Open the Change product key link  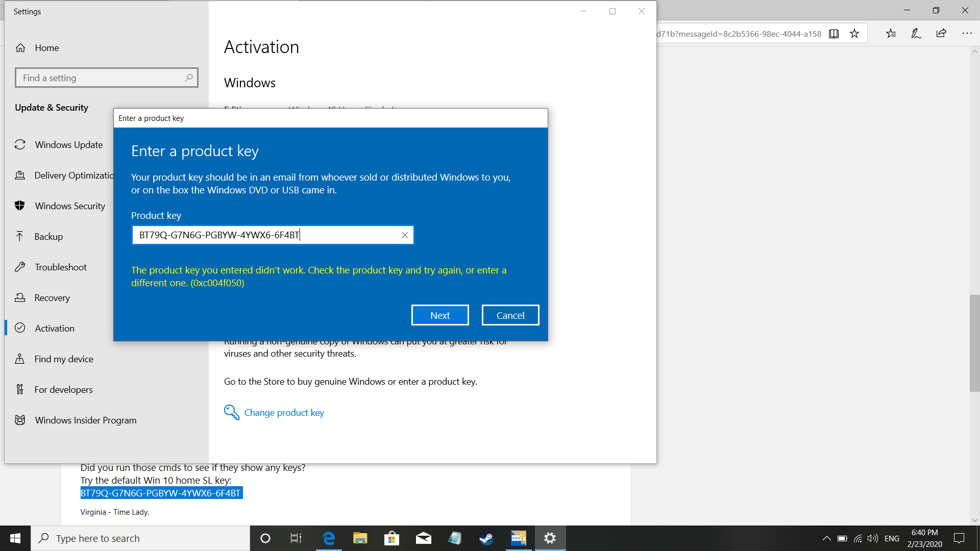click(x=284, y=413)
